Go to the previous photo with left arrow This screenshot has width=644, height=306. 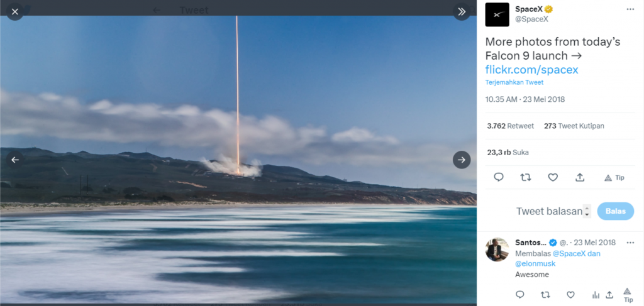pos(15,160)
